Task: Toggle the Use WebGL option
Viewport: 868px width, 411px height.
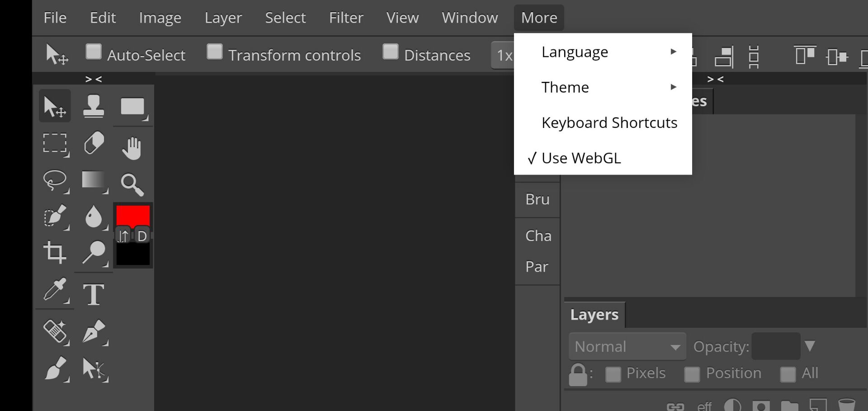Action: (x=603, y=158)
